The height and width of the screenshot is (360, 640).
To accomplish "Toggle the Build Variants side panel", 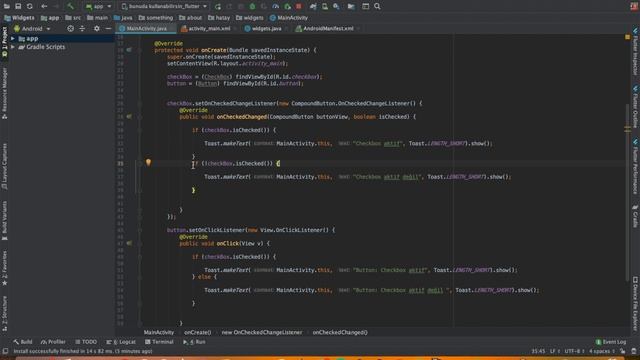I will pyautogui.click(x=4, y=220).
